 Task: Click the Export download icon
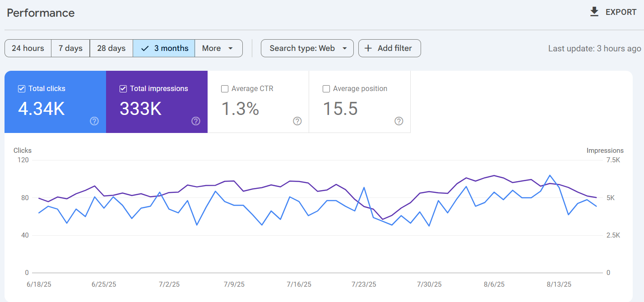595,12
